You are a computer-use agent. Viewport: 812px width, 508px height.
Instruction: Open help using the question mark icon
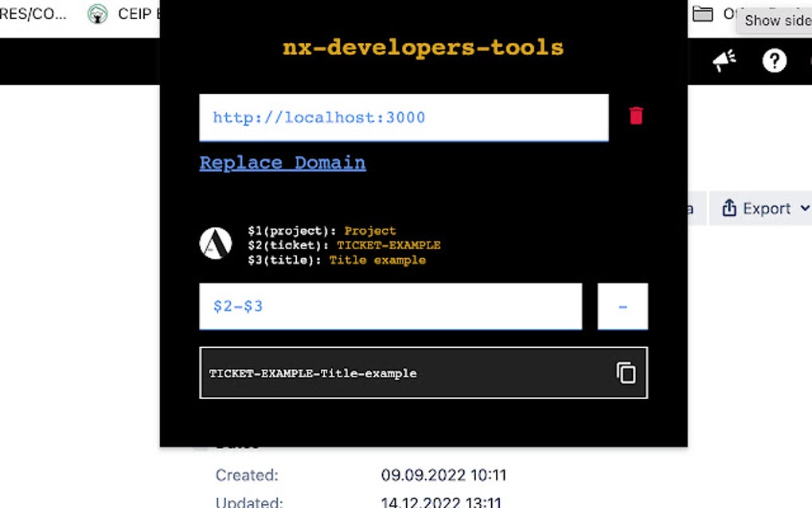pos(774,61)
